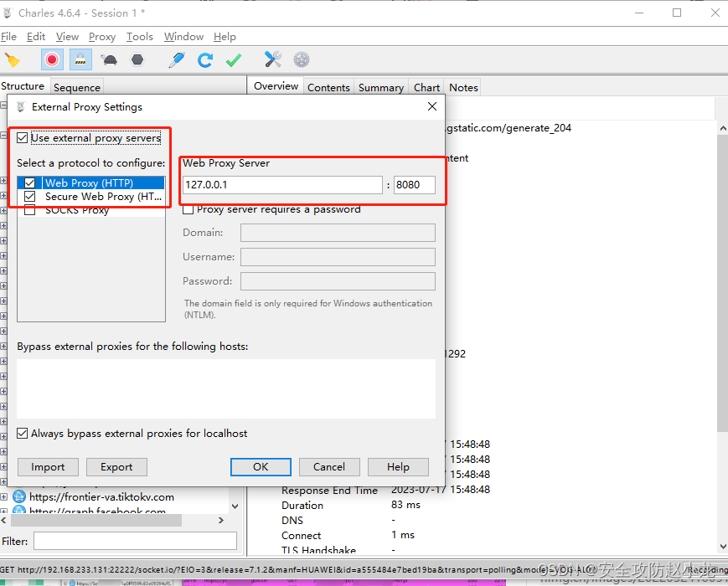Toggle the turtle Throttling icon
This screenshot has height=586, width=728.
coord(109,59)
